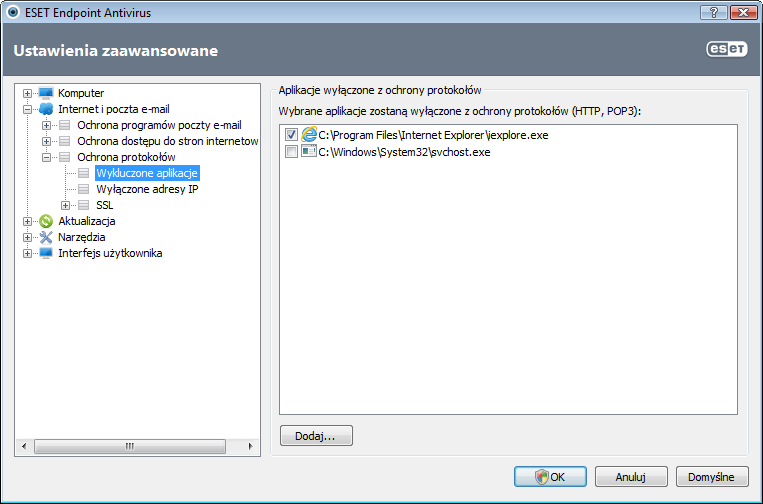
Task: Click the Komputer monitor icon
Action: pyautogui.click(x=46, y=93)
